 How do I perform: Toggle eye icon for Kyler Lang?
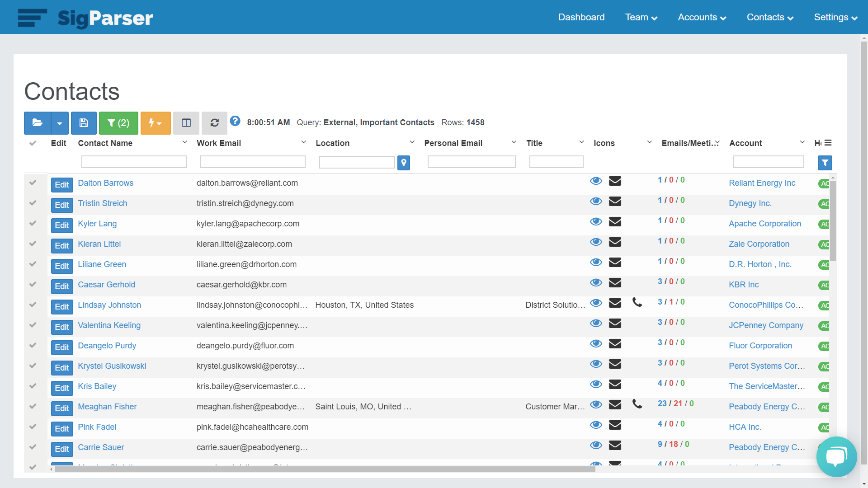point(596,222)
